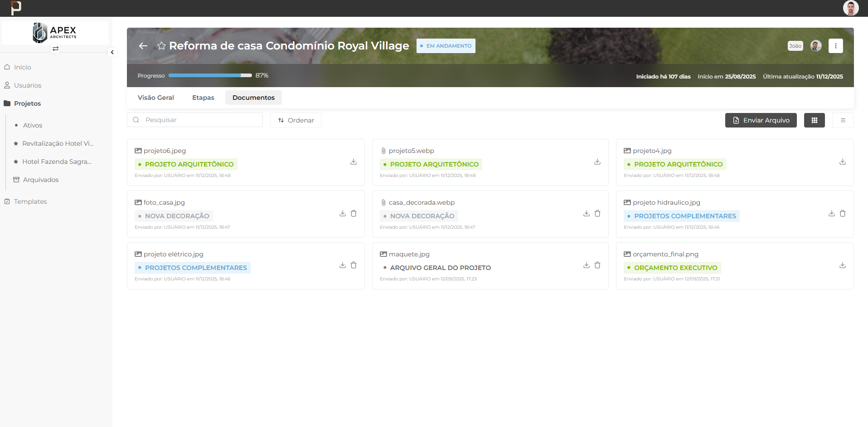Delete the foto_casa.jpg document
This screenshot has height=427, width=868.
tap(354, 214)
